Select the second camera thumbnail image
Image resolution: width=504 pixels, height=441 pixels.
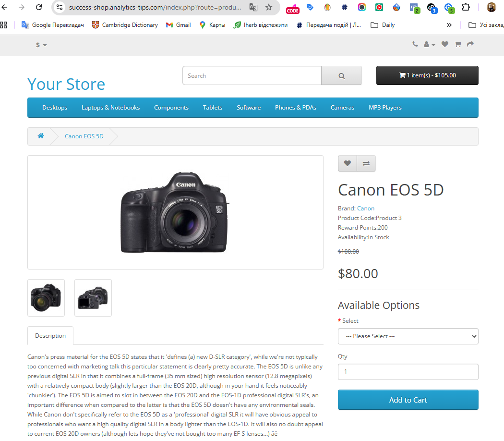(93, 298)
